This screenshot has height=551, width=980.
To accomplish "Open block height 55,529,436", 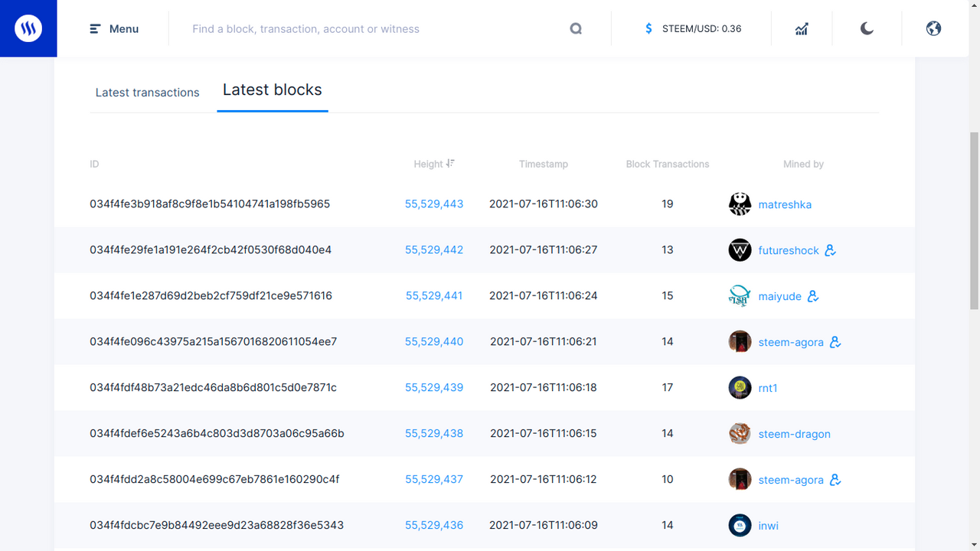I will [434, 526].
